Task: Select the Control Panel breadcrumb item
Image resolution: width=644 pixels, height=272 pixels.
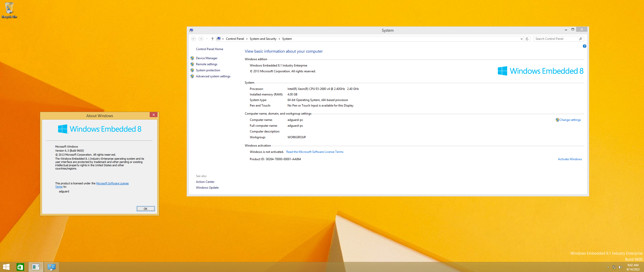Action: tap(235, 39)
